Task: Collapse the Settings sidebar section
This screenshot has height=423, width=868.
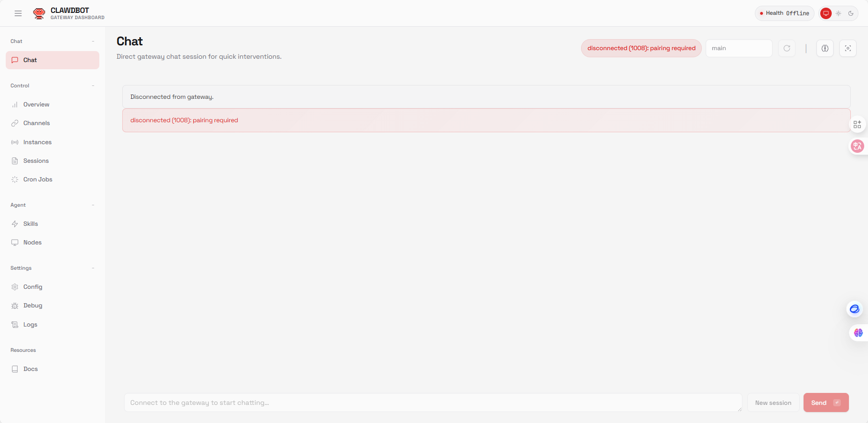Action: click(93, 268)
